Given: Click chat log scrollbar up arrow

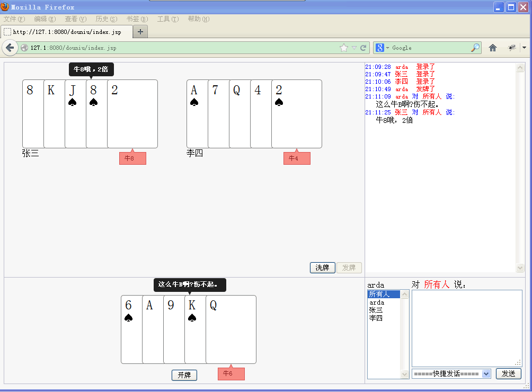Looking at the screenshot, I should click(520, 68).
